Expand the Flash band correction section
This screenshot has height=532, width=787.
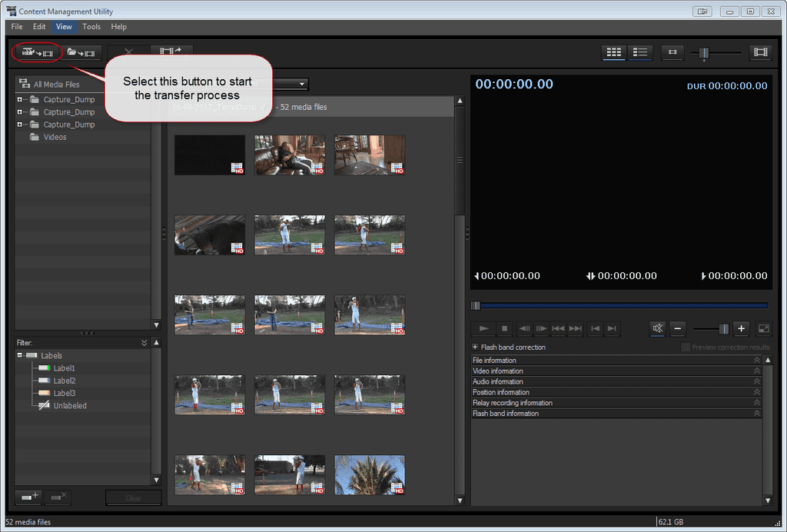pos(475,347)
